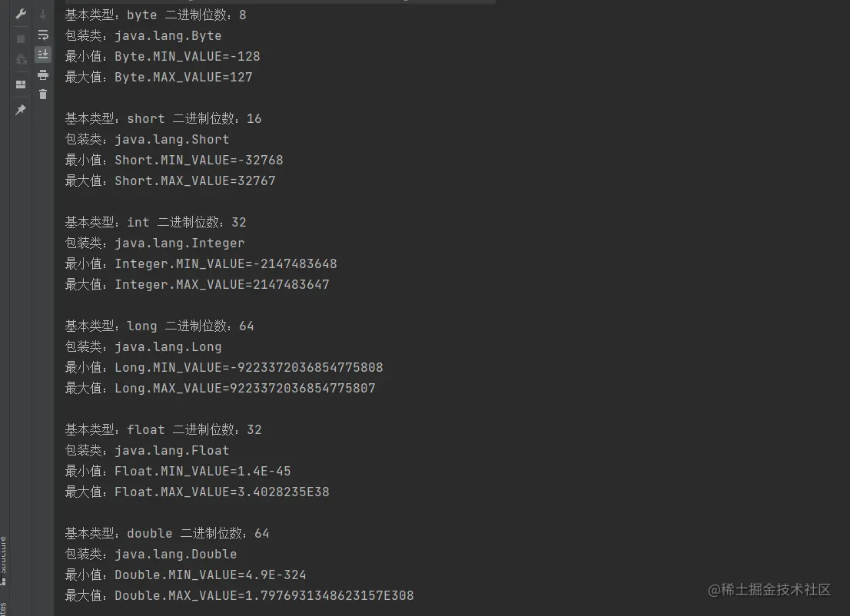Click the line reading 基本类型: int
Screen dimensions: 850x616
click(155, 222)
